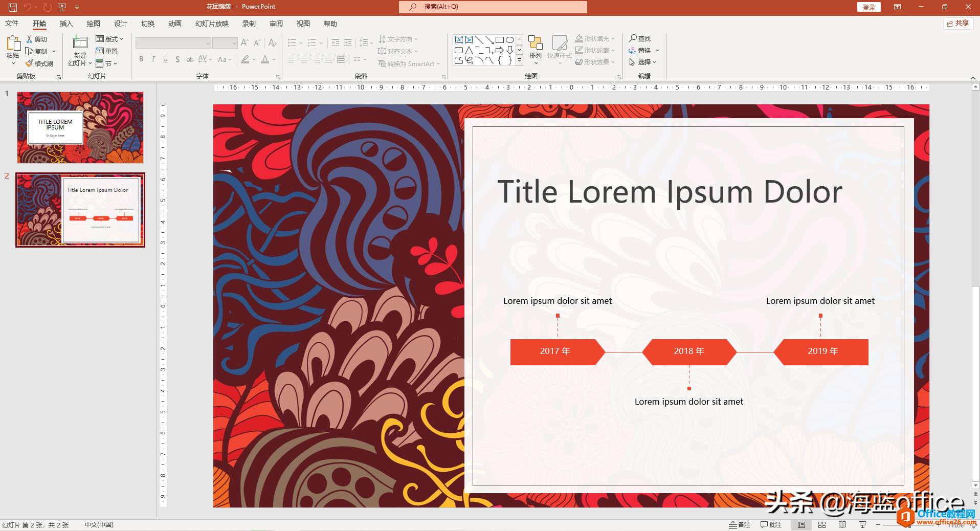980x531 pixels.
Task: Click the Login (登录) button
Action: coord(868,7)
